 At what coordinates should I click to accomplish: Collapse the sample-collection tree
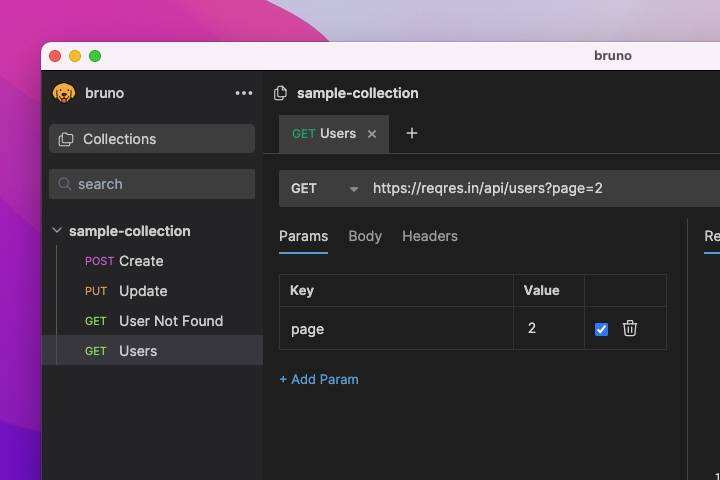click(57, 231)
